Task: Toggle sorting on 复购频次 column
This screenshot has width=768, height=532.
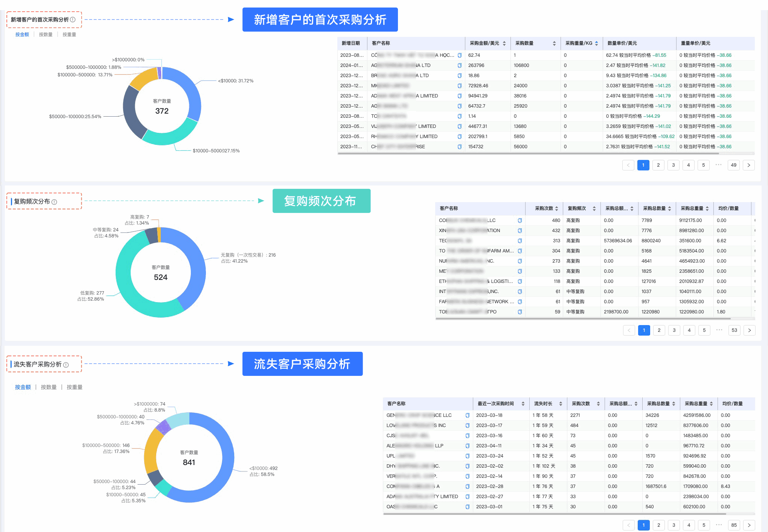Action: (x=594, y=208)
